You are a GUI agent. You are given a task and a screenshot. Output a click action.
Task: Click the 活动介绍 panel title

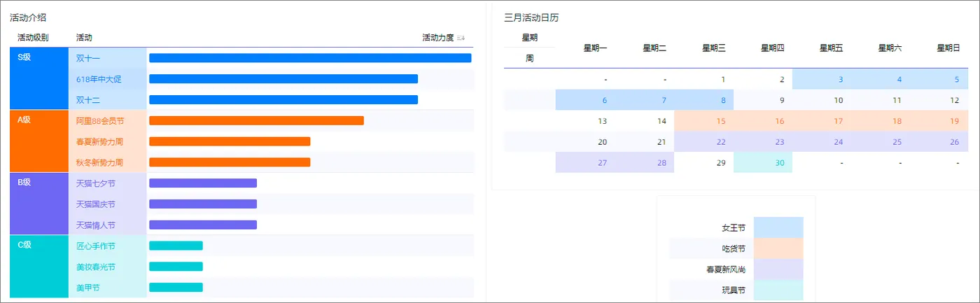coord(28,17)
